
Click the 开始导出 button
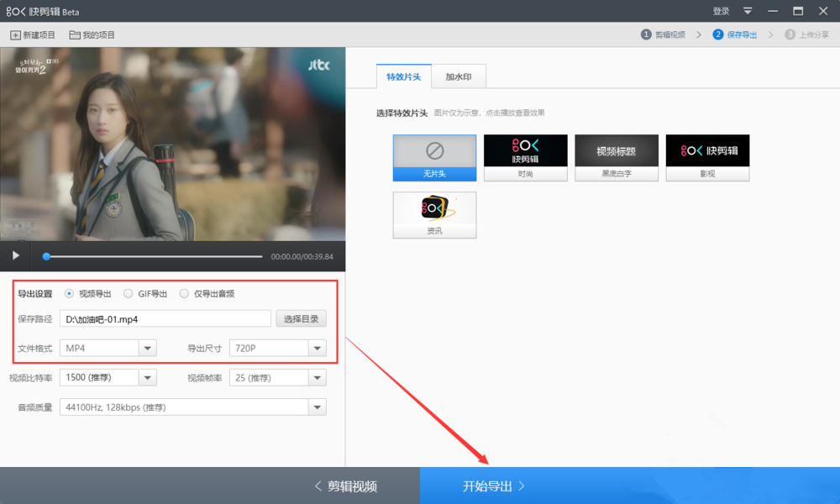pyautogui.click(x=630, y=486)
